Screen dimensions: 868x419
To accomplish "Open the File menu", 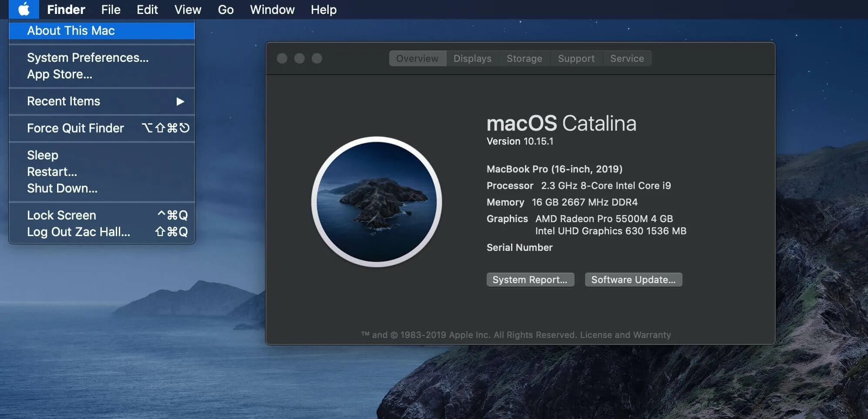I will [x=111, y=10].
